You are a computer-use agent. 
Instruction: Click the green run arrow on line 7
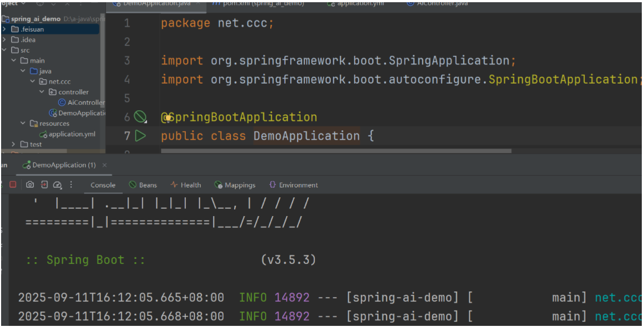tap(140, 136)
